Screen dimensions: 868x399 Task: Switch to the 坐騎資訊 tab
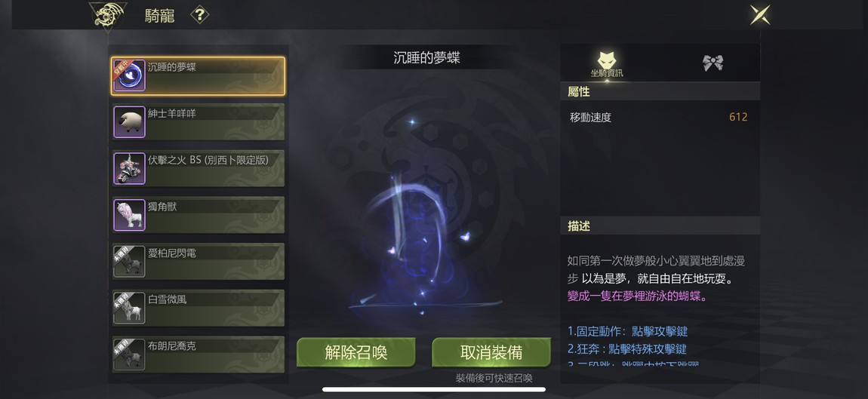tap(607, 63)
